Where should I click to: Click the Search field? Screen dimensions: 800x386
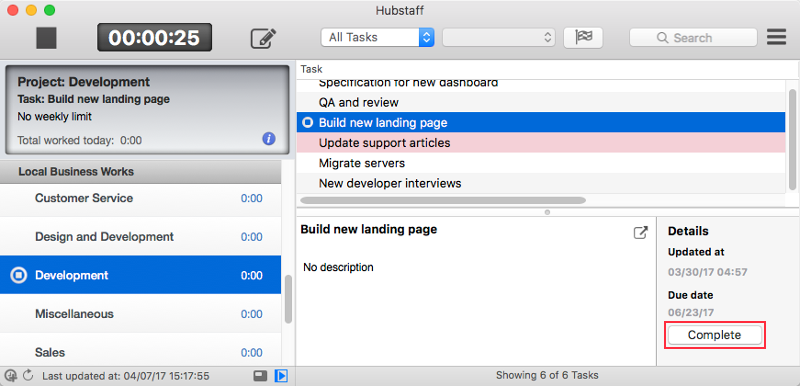693,38
